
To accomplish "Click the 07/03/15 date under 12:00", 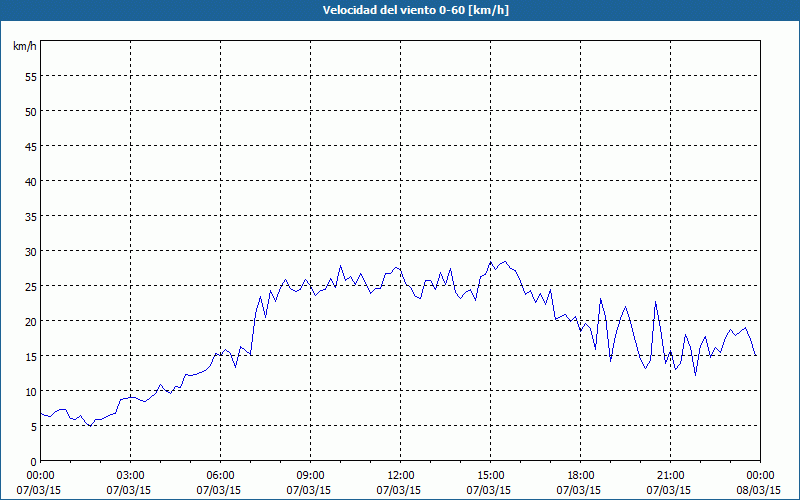I will tap(398, 490).
